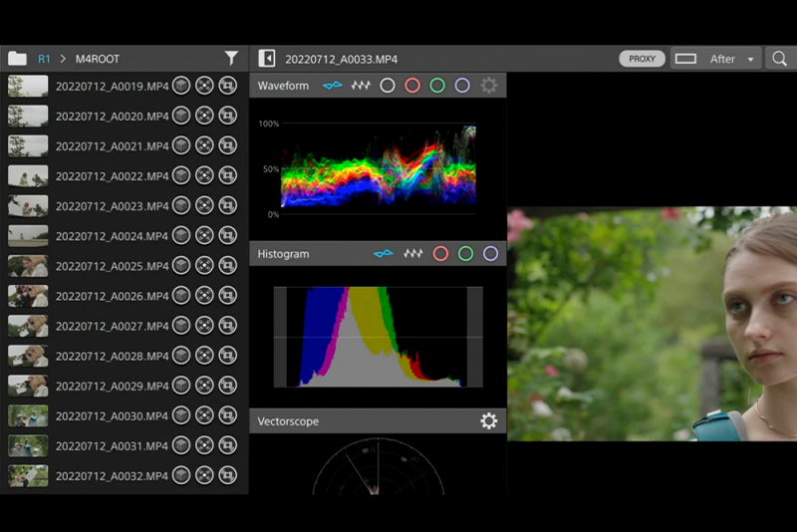Screen dimensions: 797x532
Task: Toggle blue channel in Waveform
Action: (462, 86)
